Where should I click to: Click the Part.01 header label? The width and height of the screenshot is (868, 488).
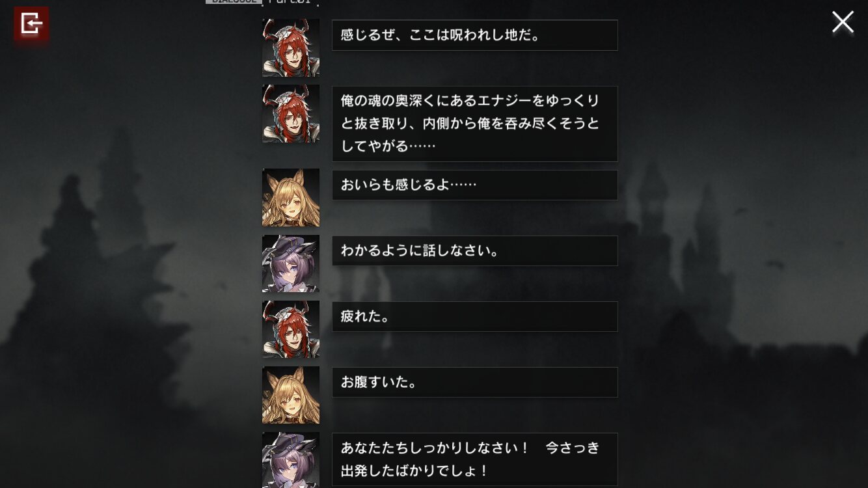(290, 2)
